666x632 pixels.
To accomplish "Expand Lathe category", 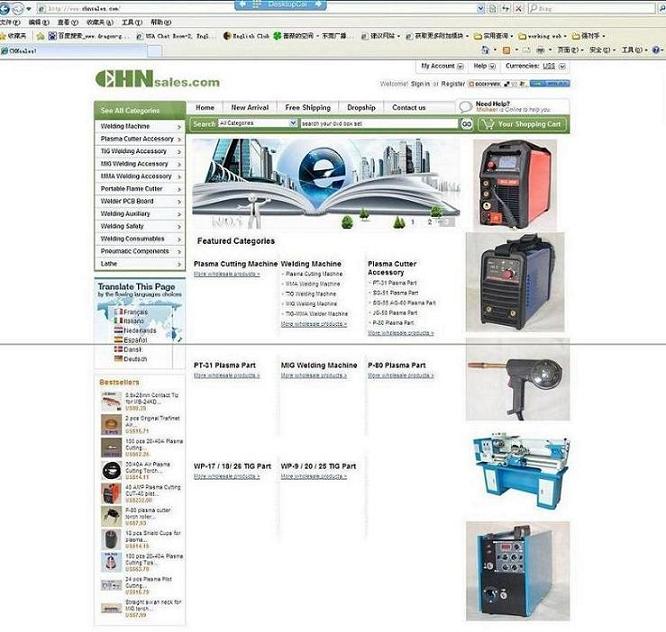I will tap(140, 264).
